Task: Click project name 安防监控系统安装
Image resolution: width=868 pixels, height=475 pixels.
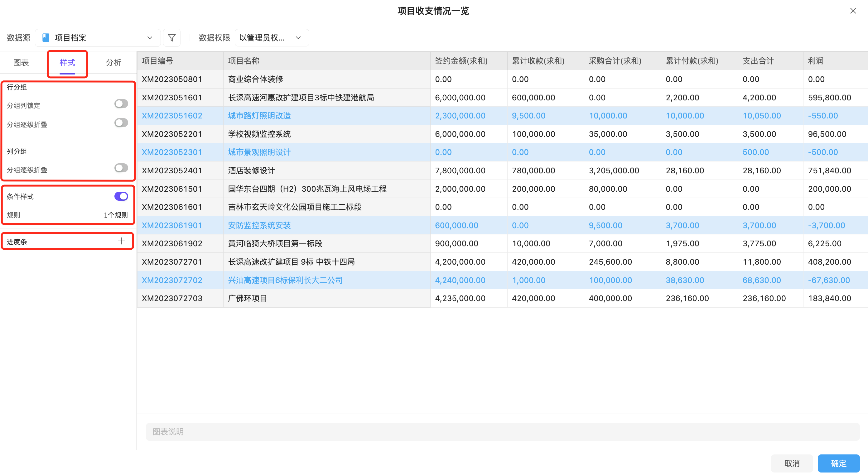Action: pyautogui.click(x=259, y=225)
